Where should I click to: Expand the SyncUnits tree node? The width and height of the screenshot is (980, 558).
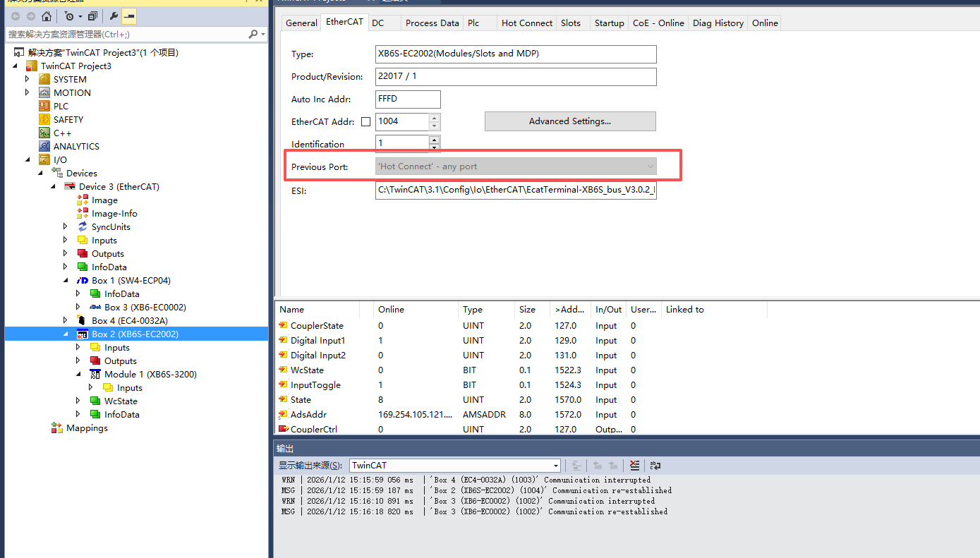pyautogui.click(x=66, y=227)
